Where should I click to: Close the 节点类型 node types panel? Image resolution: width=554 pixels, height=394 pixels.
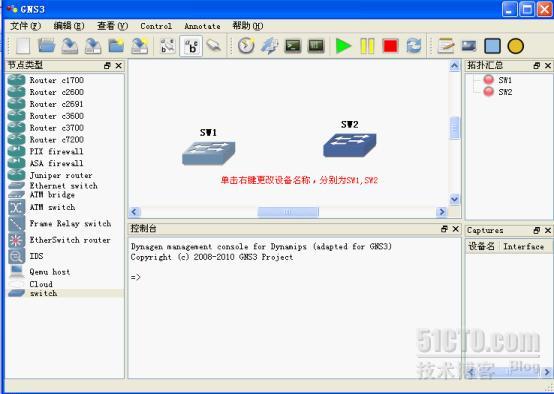119,66
